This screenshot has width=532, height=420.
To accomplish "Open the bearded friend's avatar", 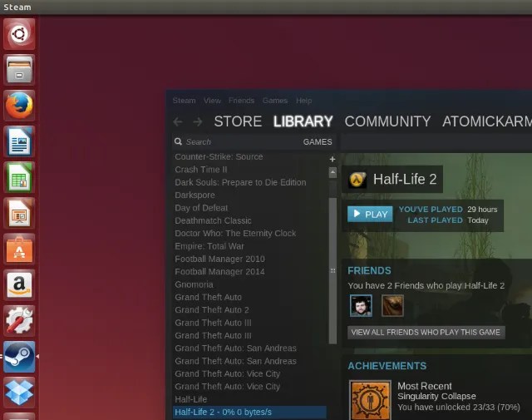I will point(361,305).
